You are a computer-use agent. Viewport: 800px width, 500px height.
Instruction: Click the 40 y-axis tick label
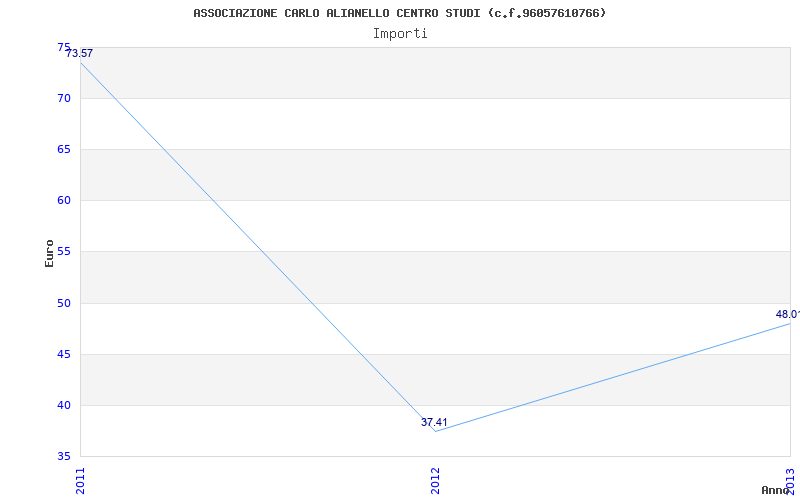click(64, 405)
